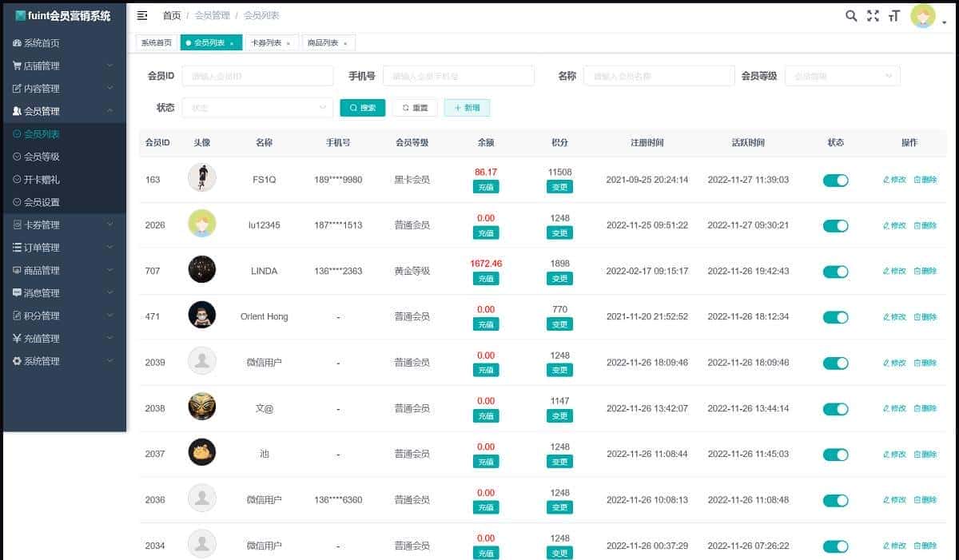The image size is (959, 560).
Task: Click the 新增 add button
Action: (467, 106)
